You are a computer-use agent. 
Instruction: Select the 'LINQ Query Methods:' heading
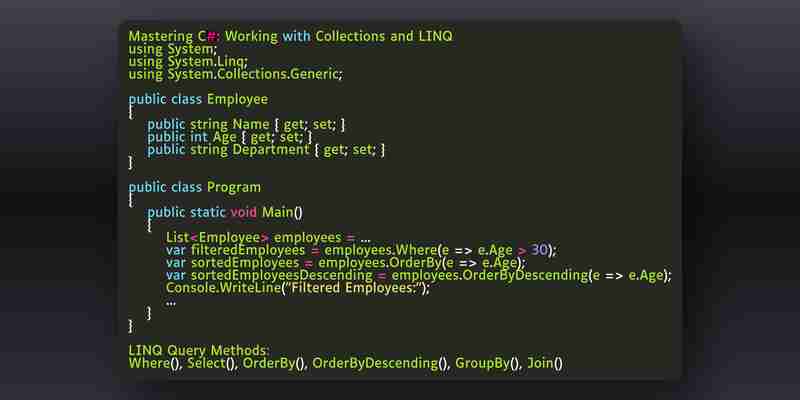click(x=199, y=351)
